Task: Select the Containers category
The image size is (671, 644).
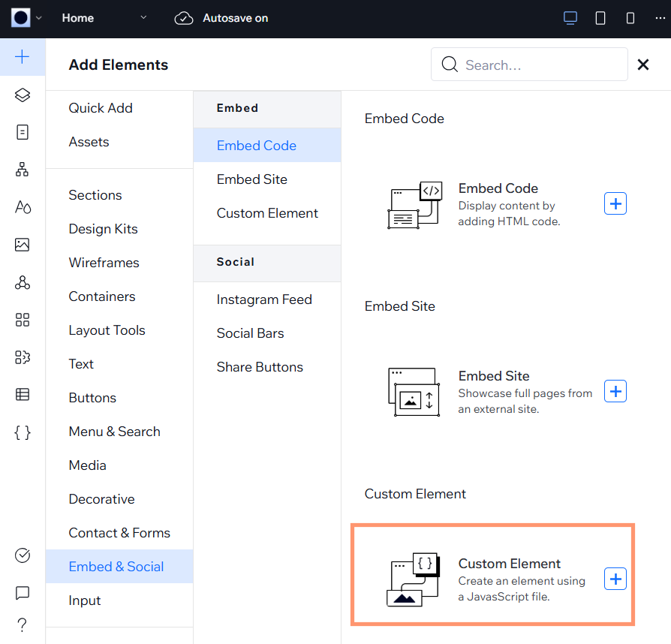Action: pyautogui.click(x=102, y=296)
